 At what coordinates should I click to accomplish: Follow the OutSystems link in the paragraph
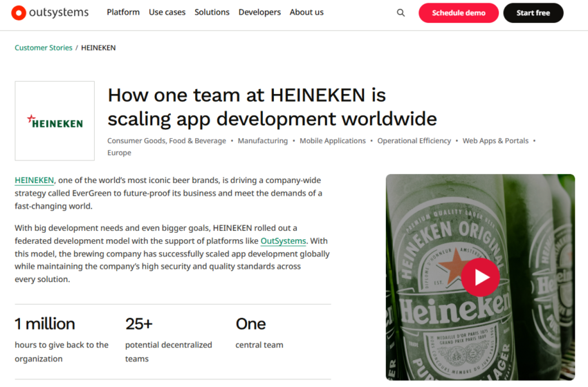pos(283,241)
